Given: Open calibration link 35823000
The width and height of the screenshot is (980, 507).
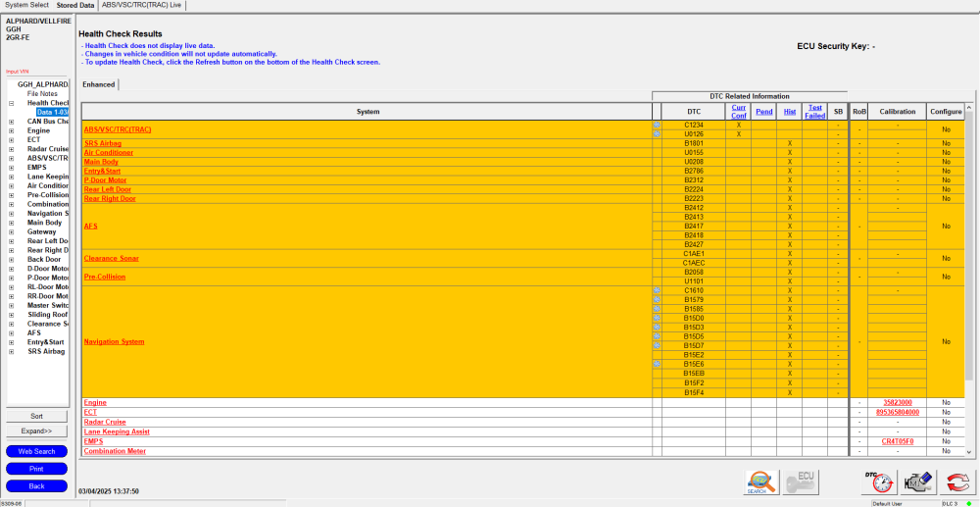Looking at the screenshot, I should click(898, 403).
